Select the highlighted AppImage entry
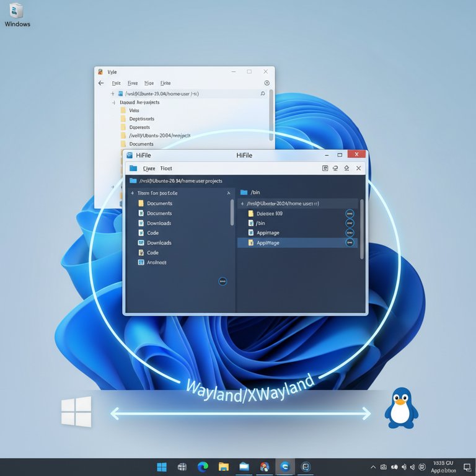The width and height of the screenshot is (476, 476). click(297, 242)
